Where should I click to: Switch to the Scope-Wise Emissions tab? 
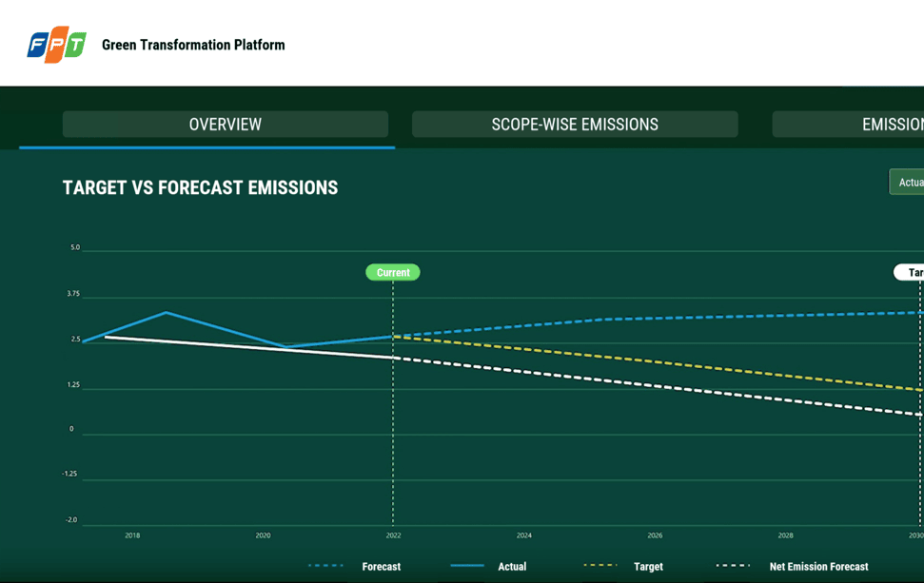pos(575,125)
